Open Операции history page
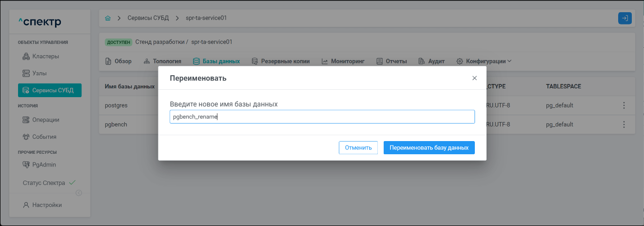Screen dimensions: 644x226 [45, 120]
